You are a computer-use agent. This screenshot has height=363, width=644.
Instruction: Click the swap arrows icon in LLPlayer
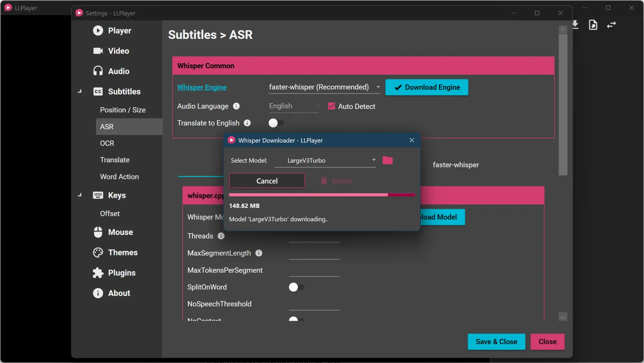(611, 25)
